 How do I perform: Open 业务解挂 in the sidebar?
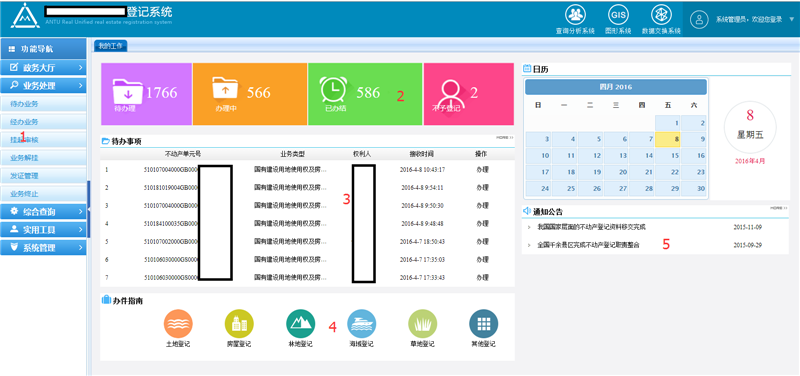[x=43, y=158]
